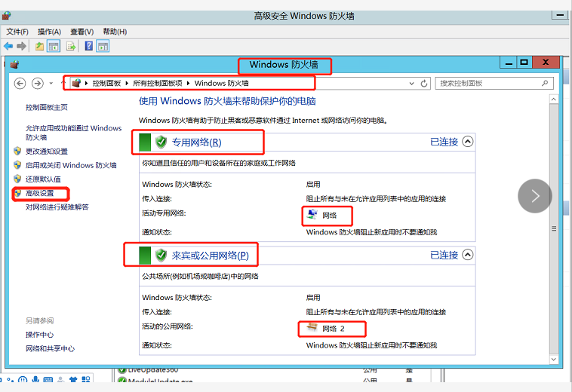This screenshot has width=572, height=392.
Task: Click the firewall icon in the address breadcrumb
Action: pos(76,83)
